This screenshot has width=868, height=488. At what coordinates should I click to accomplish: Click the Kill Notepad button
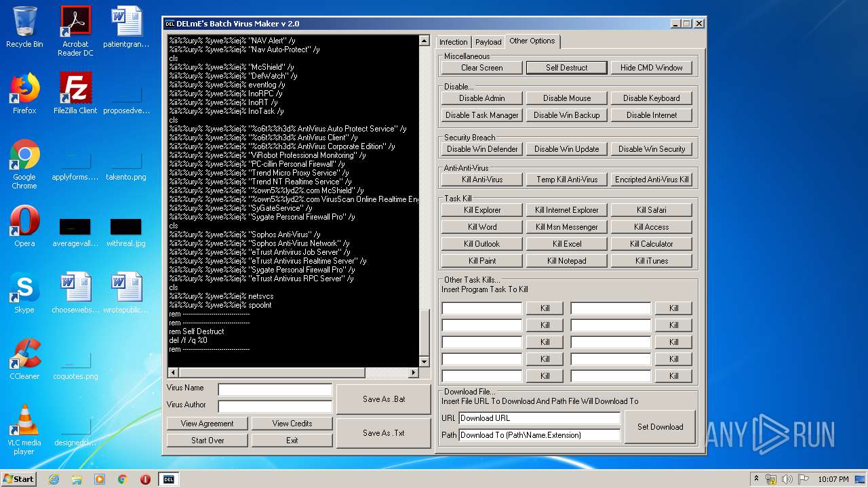pos(567,261)
